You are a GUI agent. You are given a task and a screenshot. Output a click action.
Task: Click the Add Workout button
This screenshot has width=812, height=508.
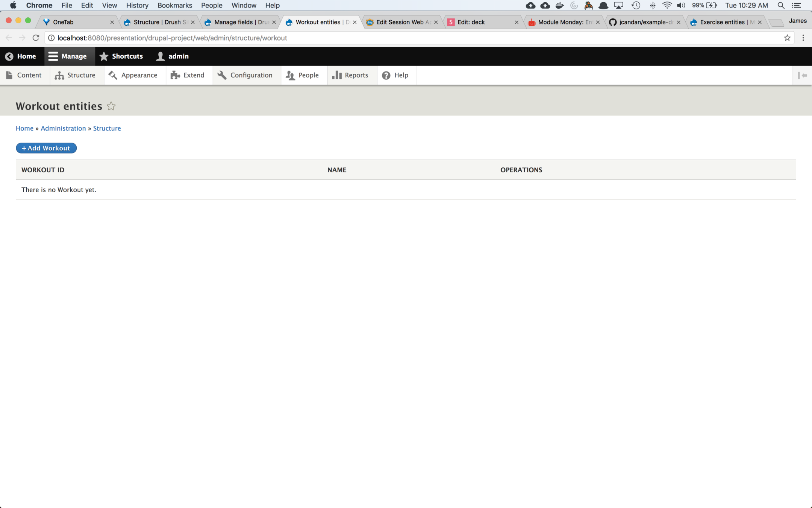tap(46, 148)
